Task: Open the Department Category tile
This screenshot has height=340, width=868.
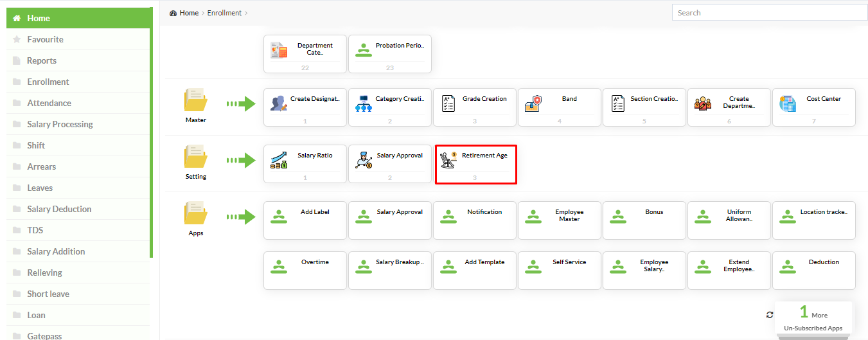Action: click(x=305, y=54)
